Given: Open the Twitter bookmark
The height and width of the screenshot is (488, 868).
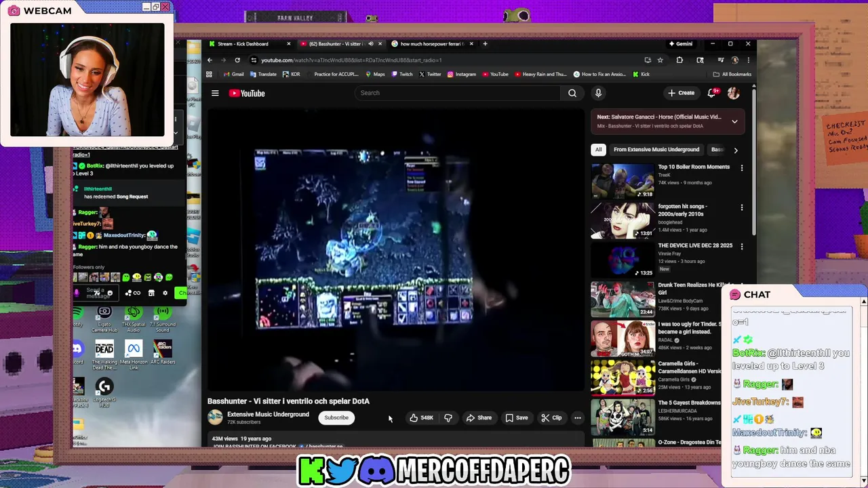Looking at the screenshot, I should coord(430,74).
